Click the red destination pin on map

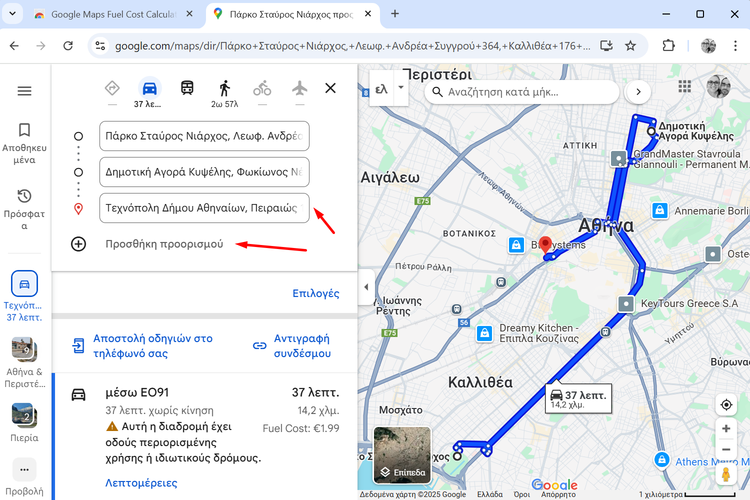click(x=545, y=246)
